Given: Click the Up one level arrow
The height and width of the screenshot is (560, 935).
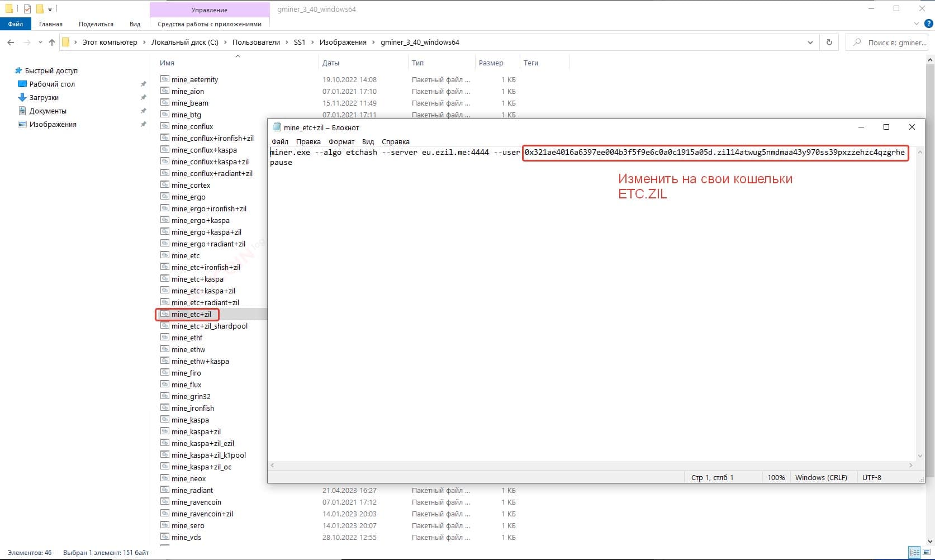Looking at the screenshot, I should click(x=52, y=42).
